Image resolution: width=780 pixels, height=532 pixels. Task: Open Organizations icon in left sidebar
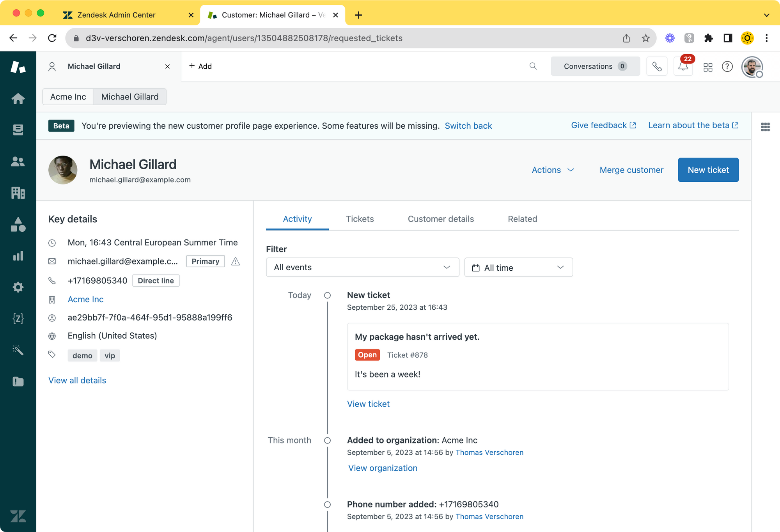click(18, 193)
